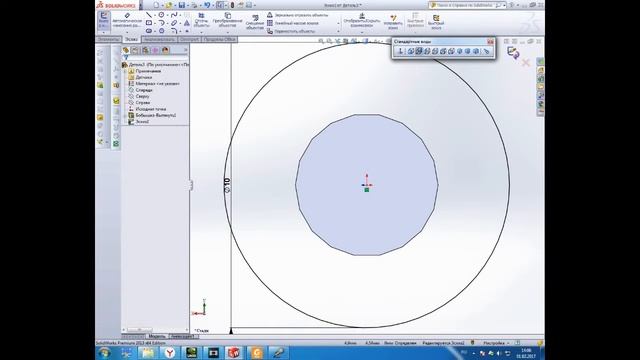Switch to the Продукты Office tab
The image size is (640, 360).
point(220,40)
